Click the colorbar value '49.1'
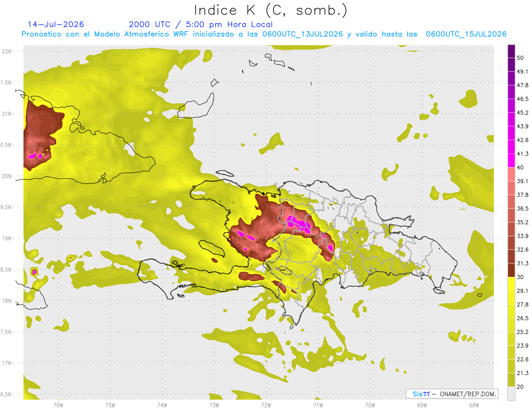The image size is (532, 411). tap(523, 71)
